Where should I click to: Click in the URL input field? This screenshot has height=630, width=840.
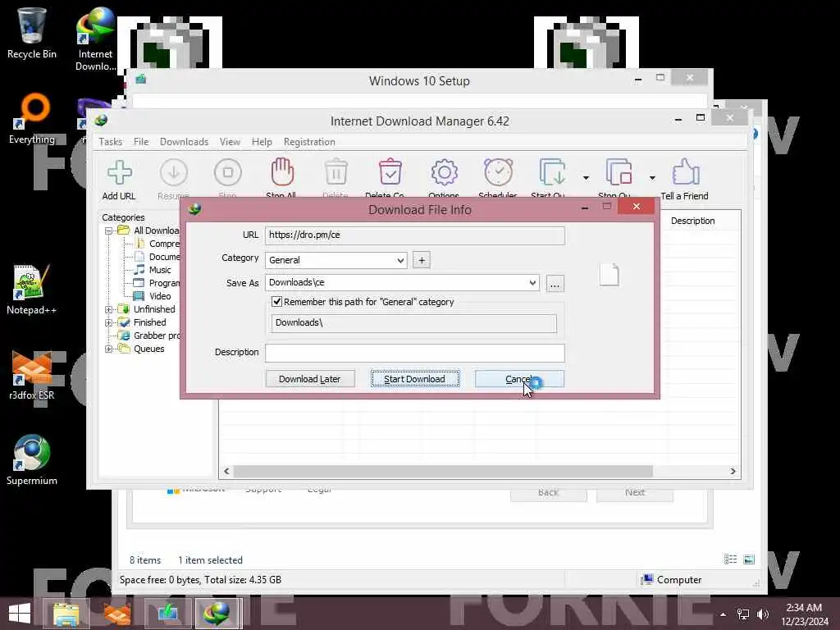(x=414, y=235)
